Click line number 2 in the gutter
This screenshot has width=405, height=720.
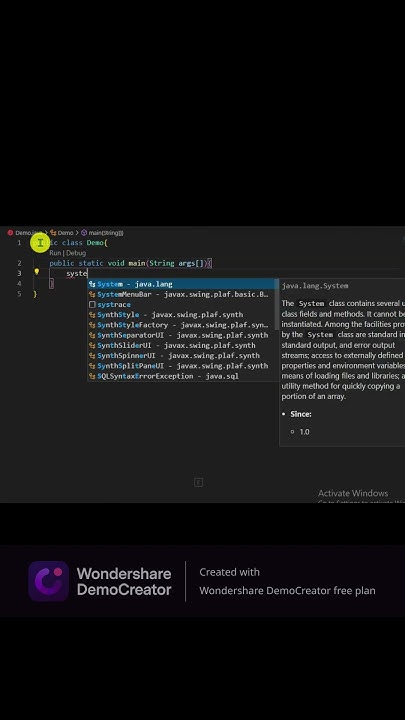pyautogui.click(x=19, y=263)
